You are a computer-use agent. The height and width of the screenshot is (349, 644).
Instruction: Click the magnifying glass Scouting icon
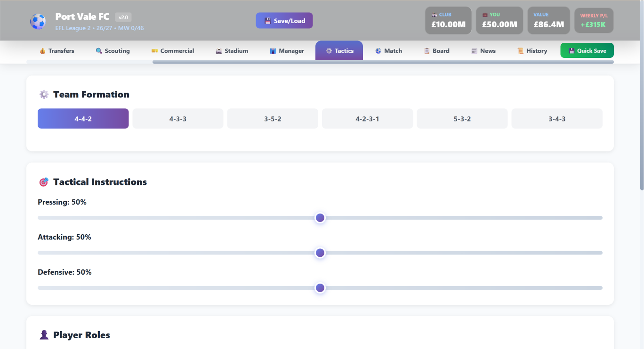tap(99, 51)
